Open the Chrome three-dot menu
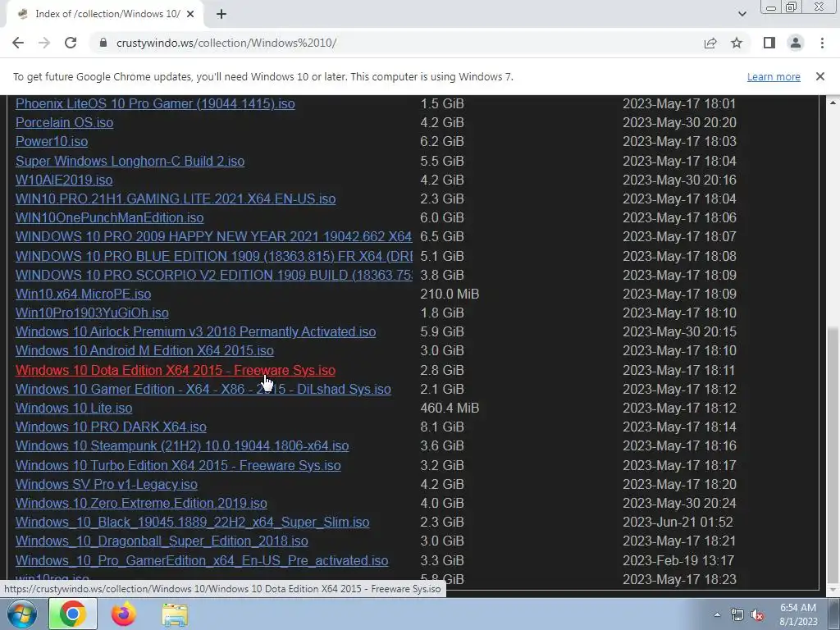Screen dimensions: 840x630 pyautogui.click(x=822, y=43)
